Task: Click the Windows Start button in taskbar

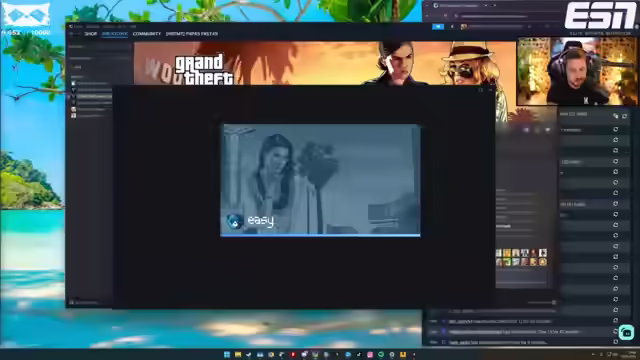Action: click(x=227, y=354)
